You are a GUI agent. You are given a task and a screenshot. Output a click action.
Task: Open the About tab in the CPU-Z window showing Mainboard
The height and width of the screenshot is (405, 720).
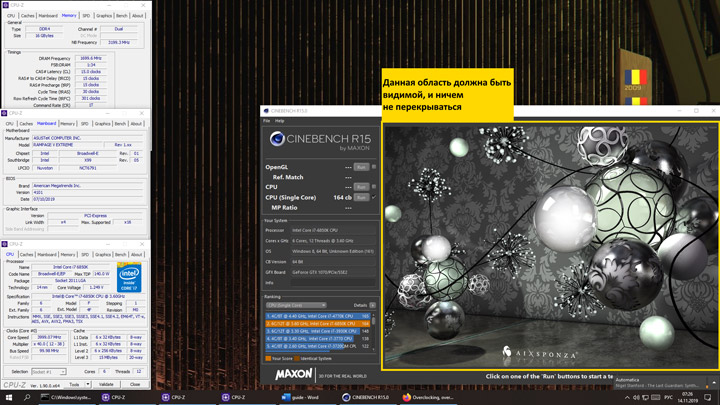(136, 124)
